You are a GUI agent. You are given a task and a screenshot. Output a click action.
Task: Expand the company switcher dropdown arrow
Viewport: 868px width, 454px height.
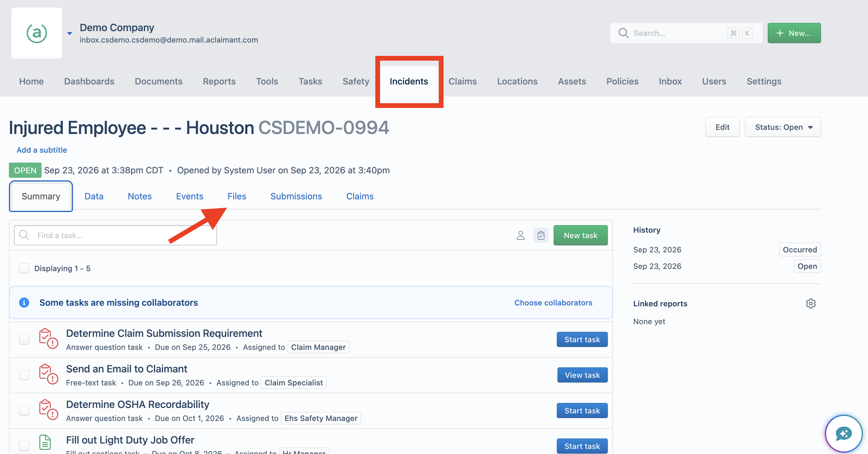click(70, 33)
